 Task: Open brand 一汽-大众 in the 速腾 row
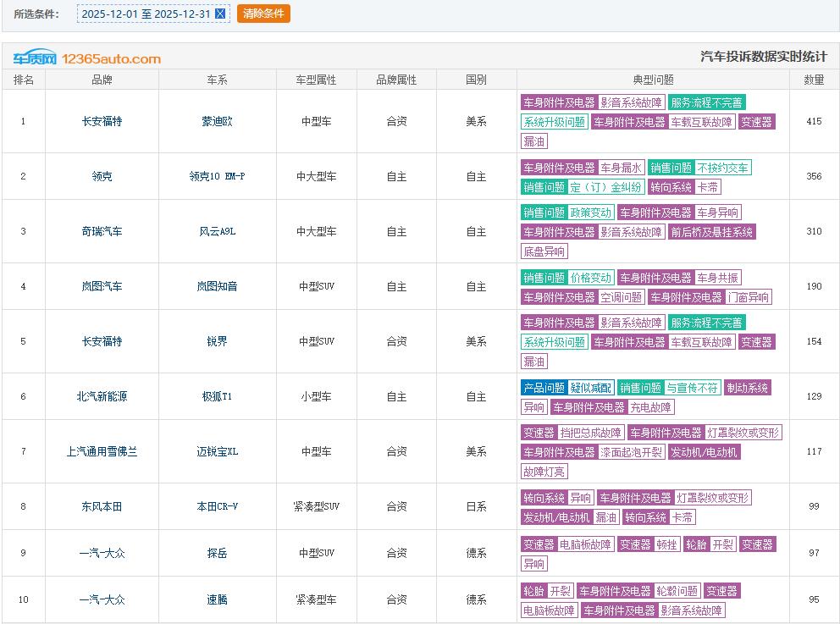pos(102,599)
